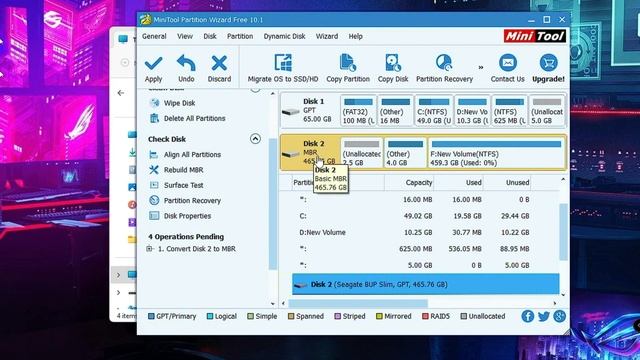Select the Other 16 MB partition block

[396, 111]
